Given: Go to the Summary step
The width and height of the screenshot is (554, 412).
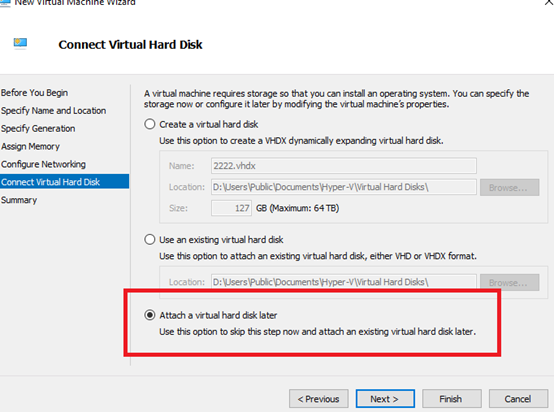Looking at the screenshot, I should tap(19, 200).
